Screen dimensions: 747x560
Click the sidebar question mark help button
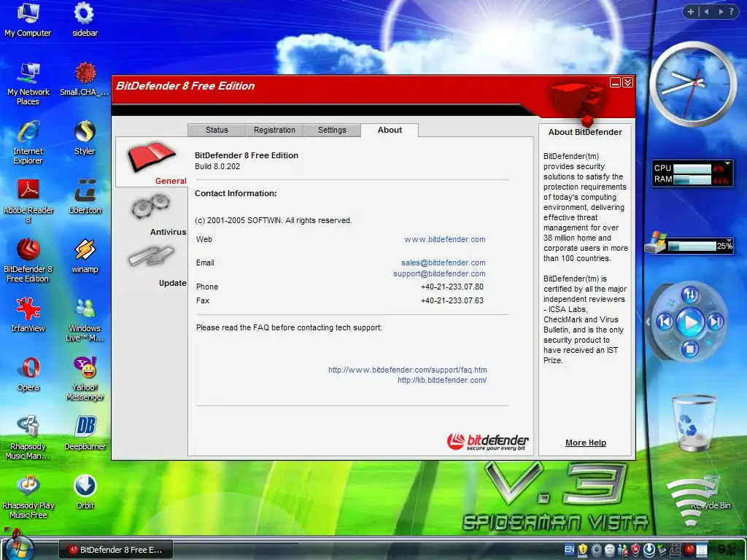732,12
